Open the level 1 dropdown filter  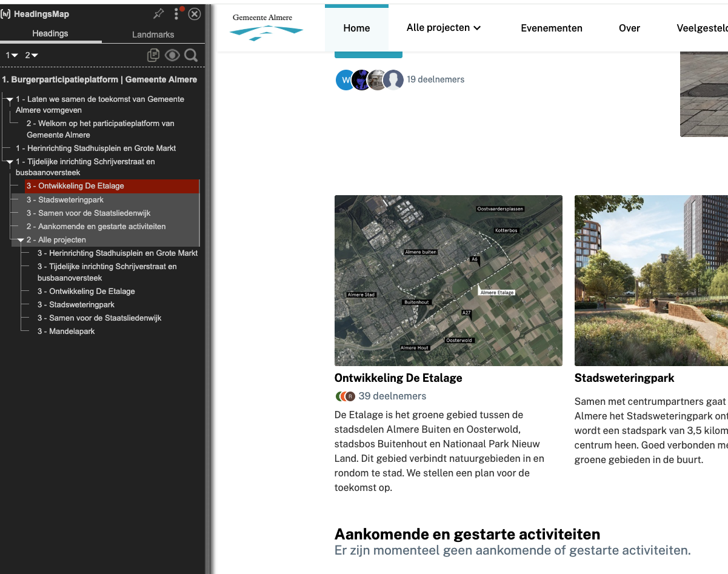pyautogui.click(x=12, y=56)
